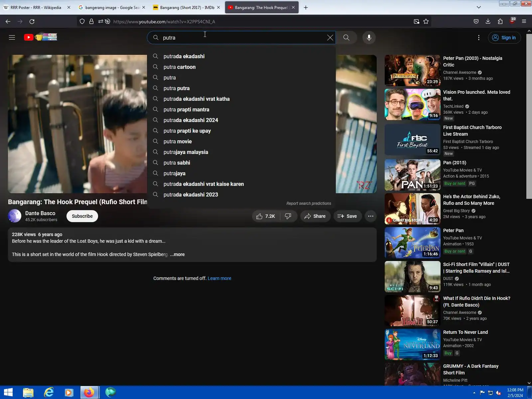The height and width of the screenshot is (399, 532).
Task: Open the Learn more comments link
Action: tap(219, 278)
